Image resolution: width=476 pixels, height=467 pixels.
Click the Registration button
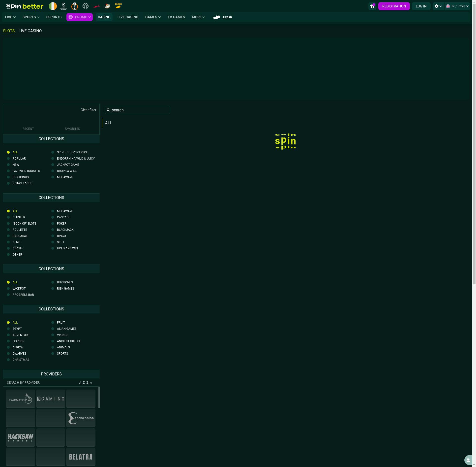pyautogui.click(x=394, y=6)
